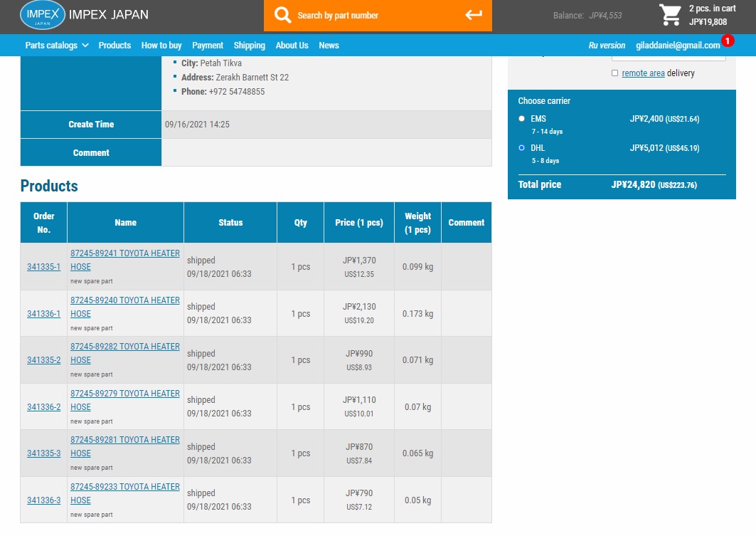Open the News menu item
The image size is (756, 536).
[329, 46]
